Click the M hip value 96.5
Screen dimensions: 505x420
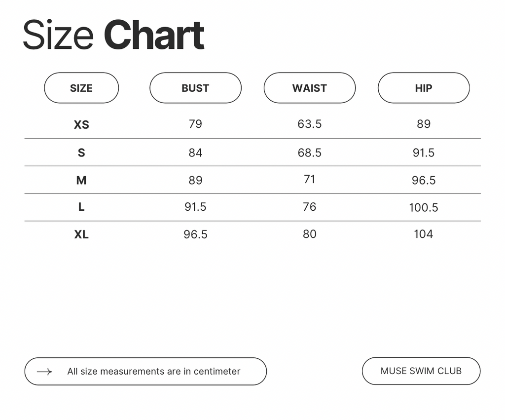(424, 180)
